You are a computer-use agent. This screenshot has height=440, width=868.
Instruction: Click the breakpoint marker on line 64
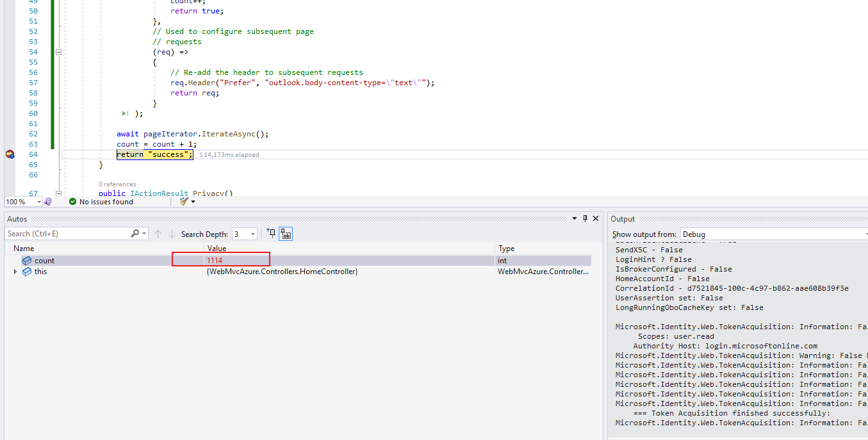pos(10,154)
